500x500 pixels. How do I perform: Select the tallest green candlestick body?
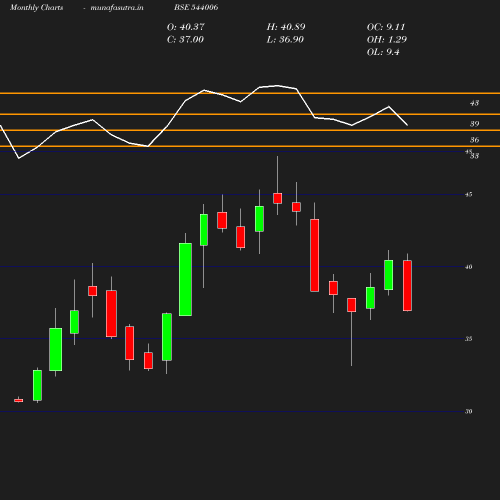(185, 279)
